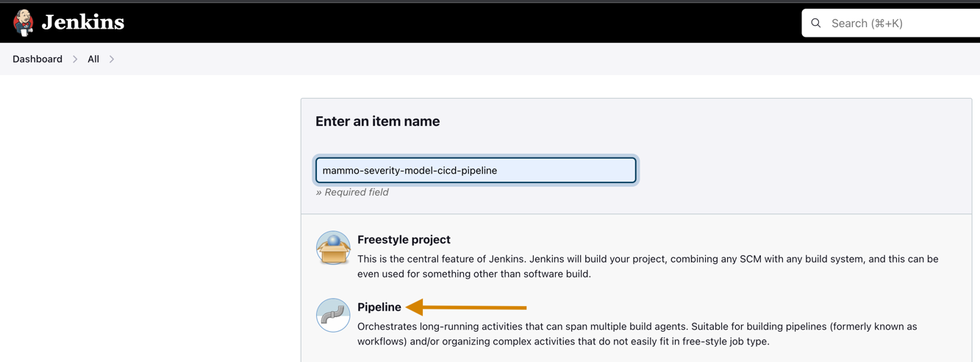
Task: Focus the Search (⌘+K) box
Action: (x=904, y=24)
